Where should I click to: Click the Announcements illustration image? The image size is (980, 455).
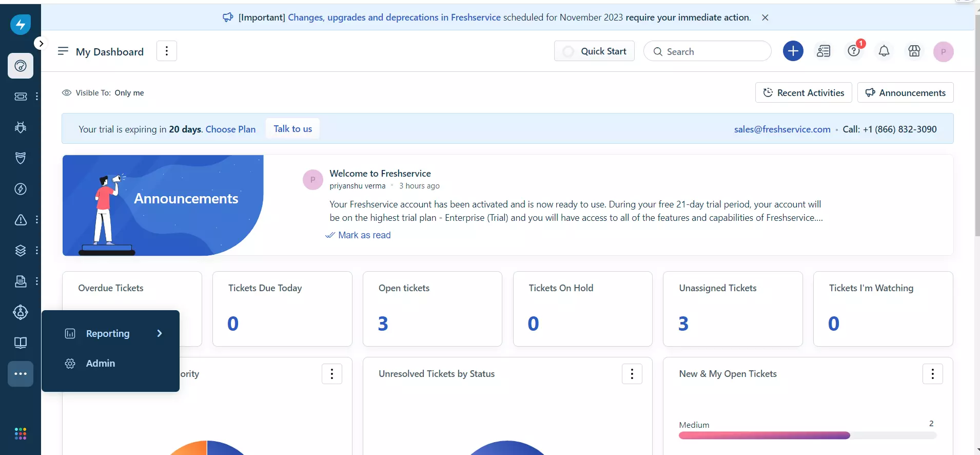click(x=163, y=205)
